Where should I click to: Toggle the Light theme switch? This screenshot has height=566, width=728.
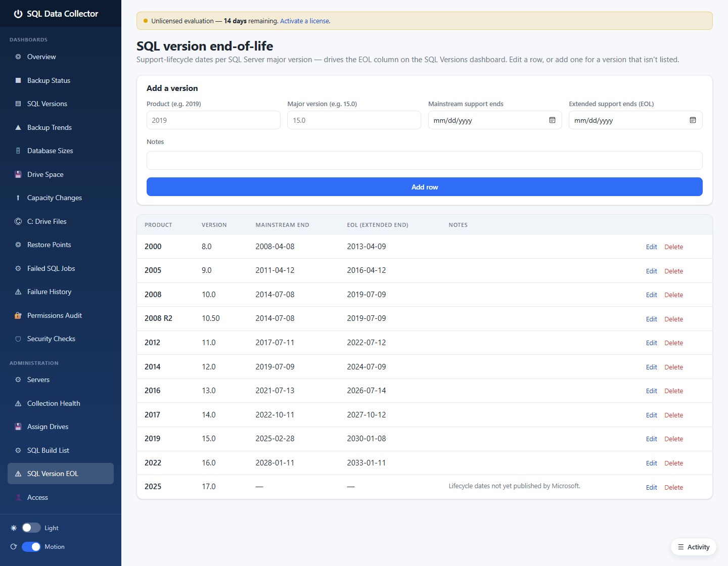point(31,528)
